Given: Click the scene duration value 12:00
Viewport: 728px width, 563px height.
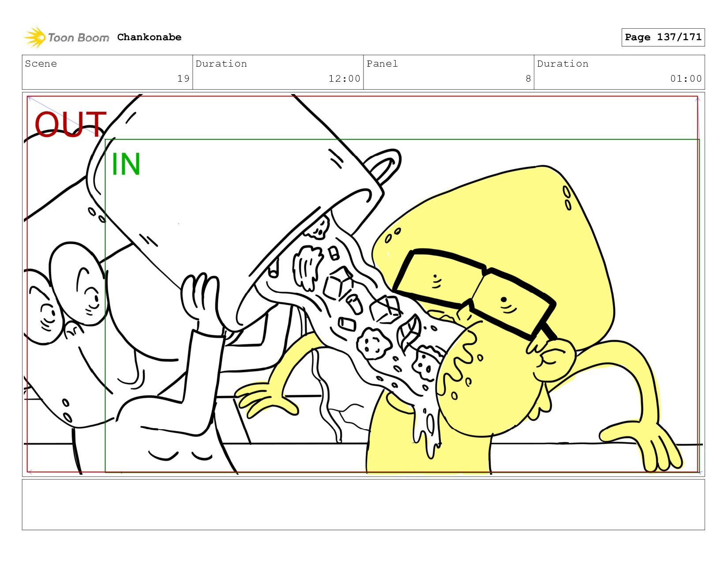Looking at the screenshot, I should (x=344, y=79).
